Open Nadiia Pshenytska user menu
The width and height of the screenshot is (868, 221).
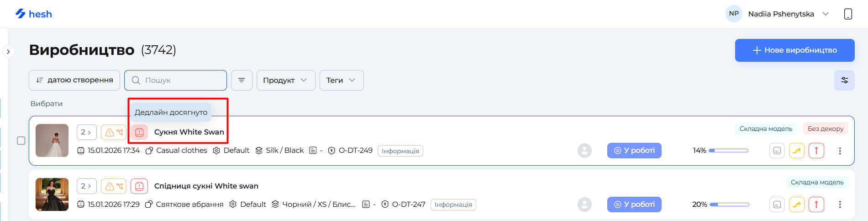pos(781,14)
